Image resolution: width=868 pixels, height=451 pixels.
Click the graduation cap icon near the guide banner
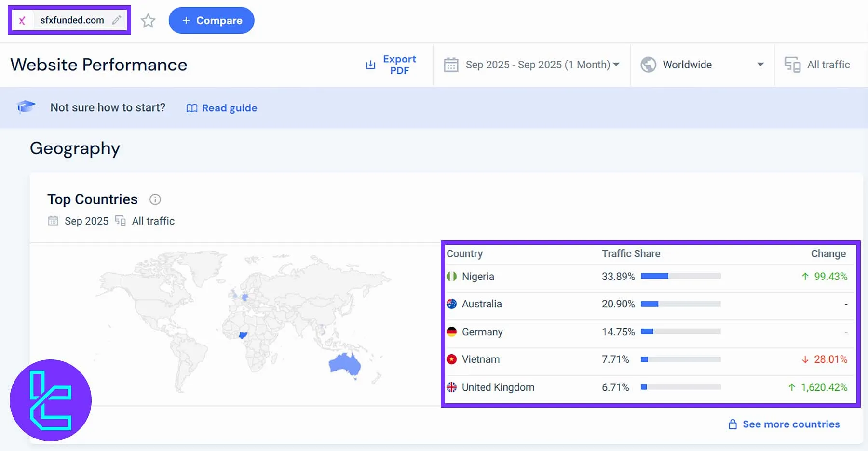(26, 107)
